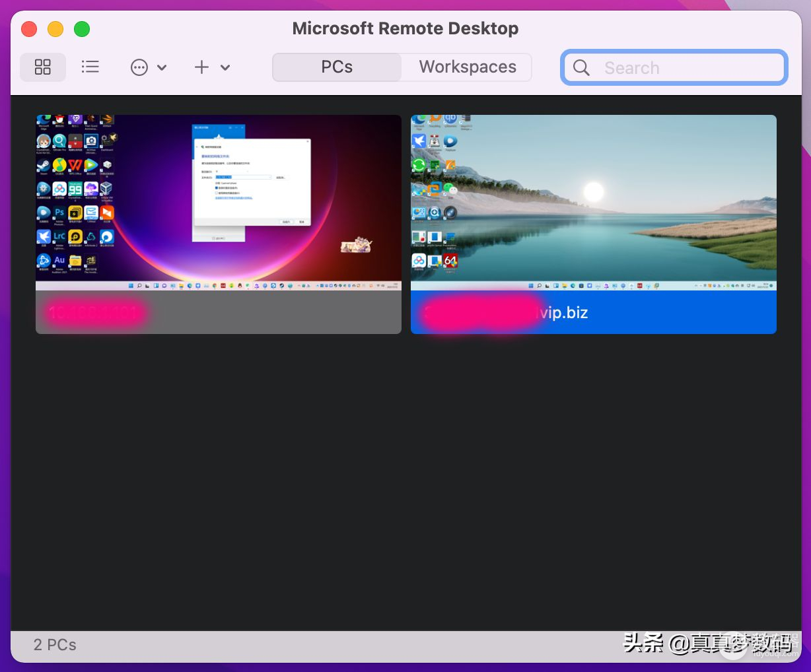Click the WeChat icon in lake desktop preview

pyautogui.click(x=450, y=189)
